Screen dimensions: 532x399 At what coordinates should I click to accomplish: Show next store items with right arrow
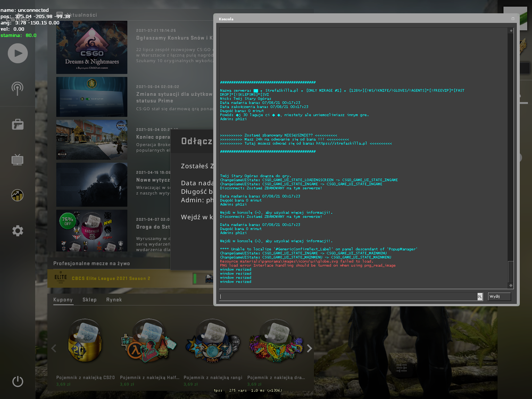click(x=309, y=348)
